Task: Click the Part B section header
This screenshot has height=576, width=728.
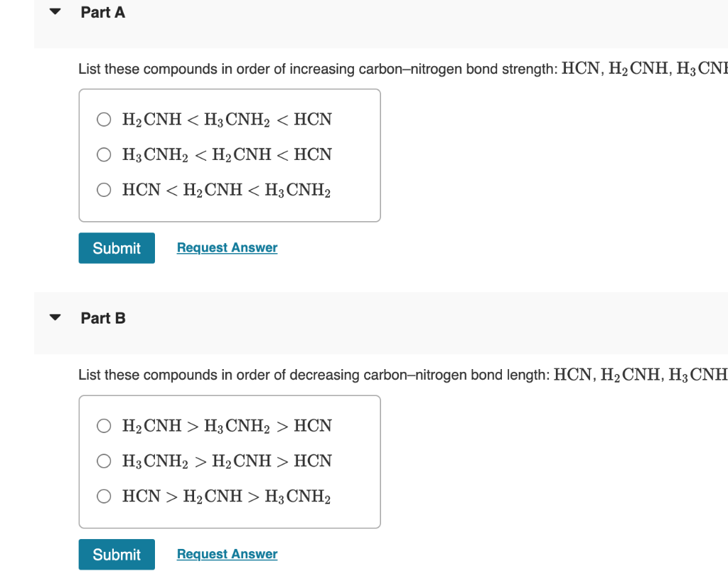Action: [x=102, y=318]
